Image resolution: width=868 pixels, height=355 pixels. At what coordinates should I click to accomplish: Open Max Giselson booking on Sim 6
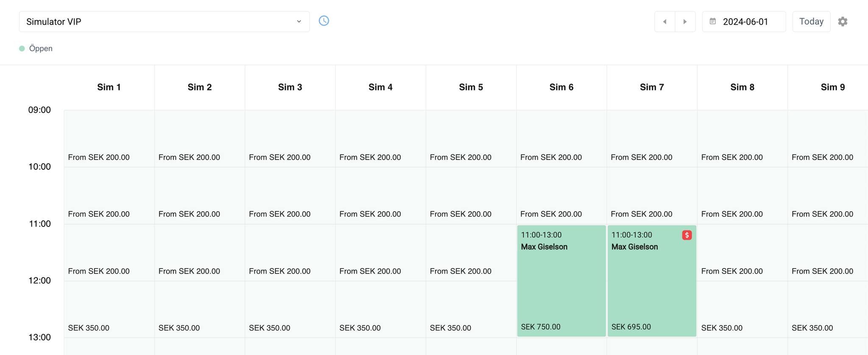[x=561, y=281]
